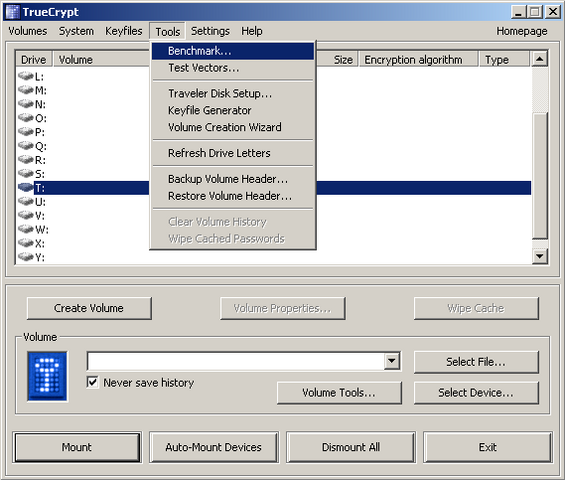Click the Exit button
Screen dimensions: 565x480
[488, 447]
